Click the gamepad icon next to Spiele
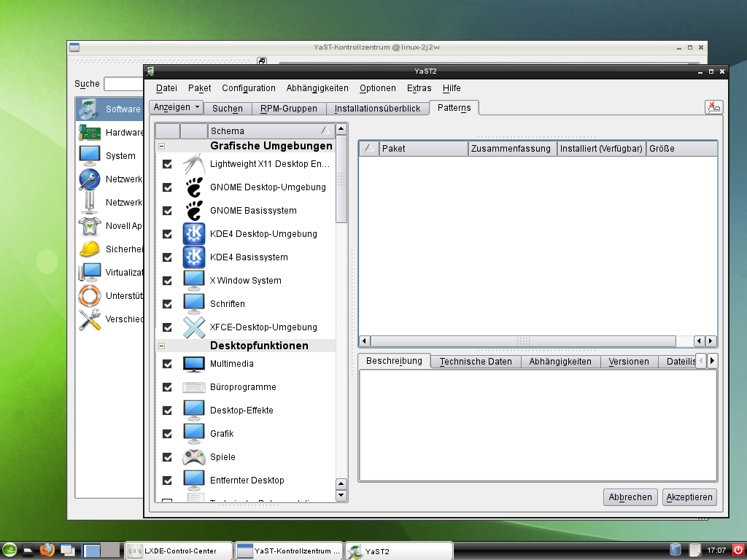The width and height of the screenshot is (747, 560). pyautogui.click(x=193, y=456)
